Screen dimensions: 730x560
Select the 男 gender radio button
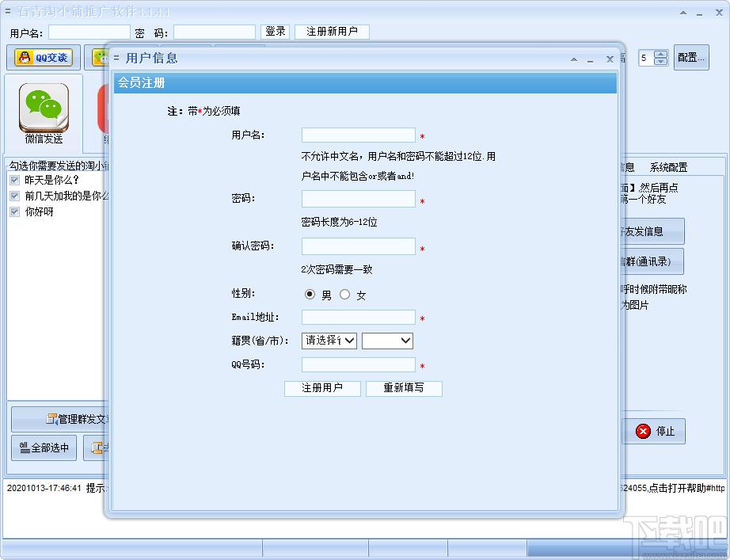[310, 295]
